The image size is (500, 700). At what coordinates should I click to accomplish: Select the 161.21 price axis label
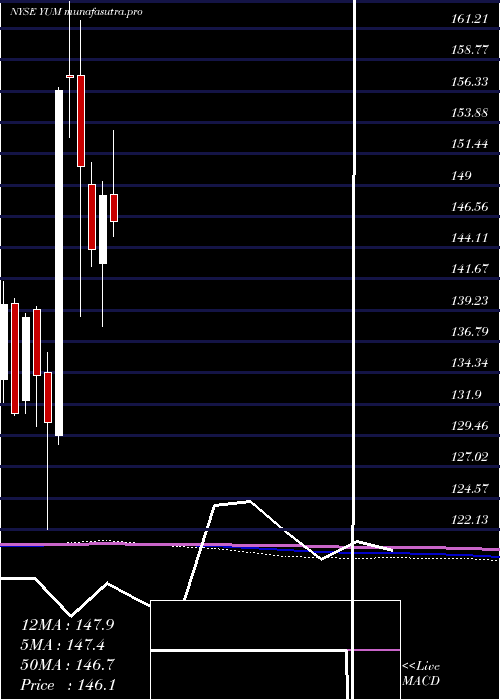click(469, 19)
